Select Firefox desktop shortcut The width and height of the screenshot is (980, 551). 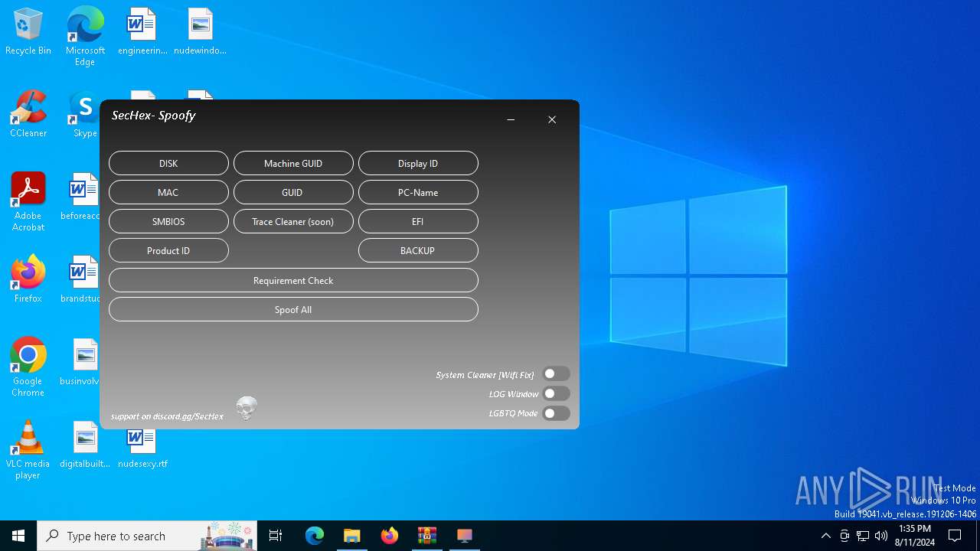tap(28, 279)
